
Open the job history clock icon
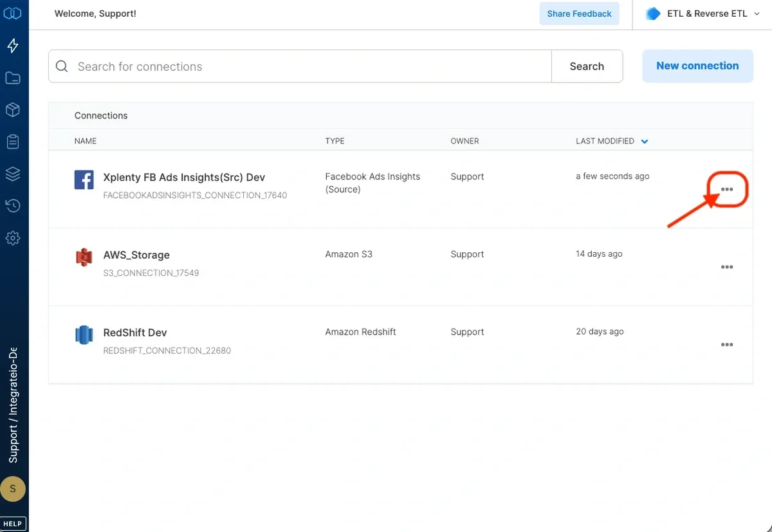pos(14,206)
